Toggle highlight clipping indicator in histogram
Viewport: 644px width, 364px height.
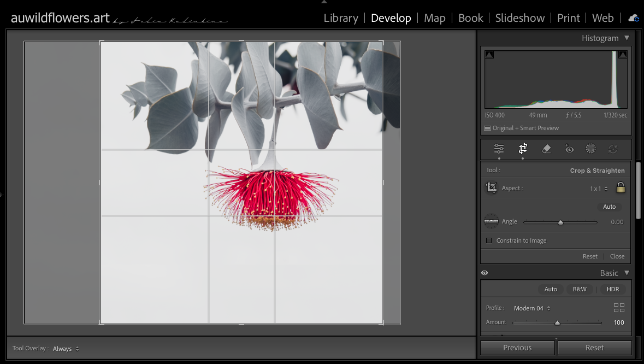click(x=623, y=54)
